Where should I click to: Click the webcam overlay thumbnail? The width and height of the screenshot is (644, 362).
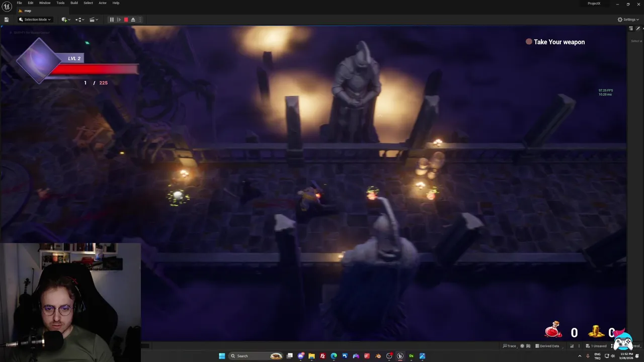point(70,302)
